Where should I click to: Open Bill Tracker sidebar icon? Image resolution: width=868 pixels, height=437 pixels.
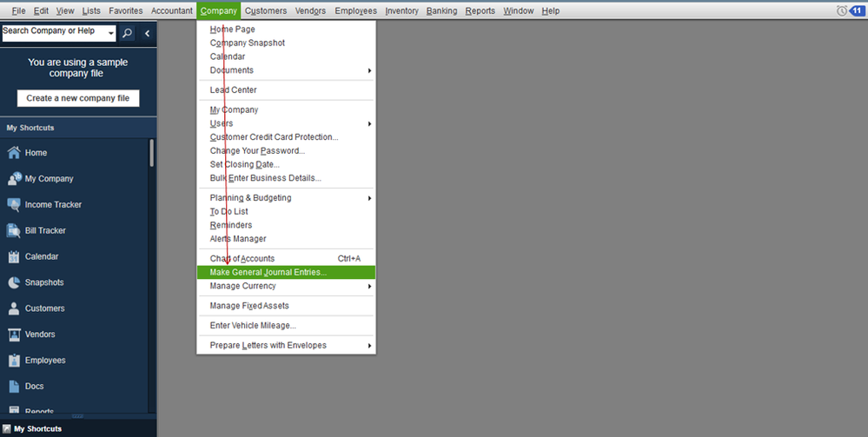pyautogui.click(x=14, y=231)
